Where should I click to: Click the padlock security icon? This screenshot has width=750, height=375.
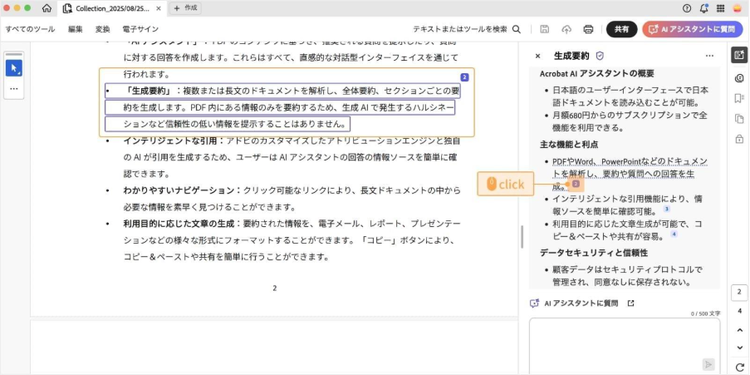[x=739, y=139]
